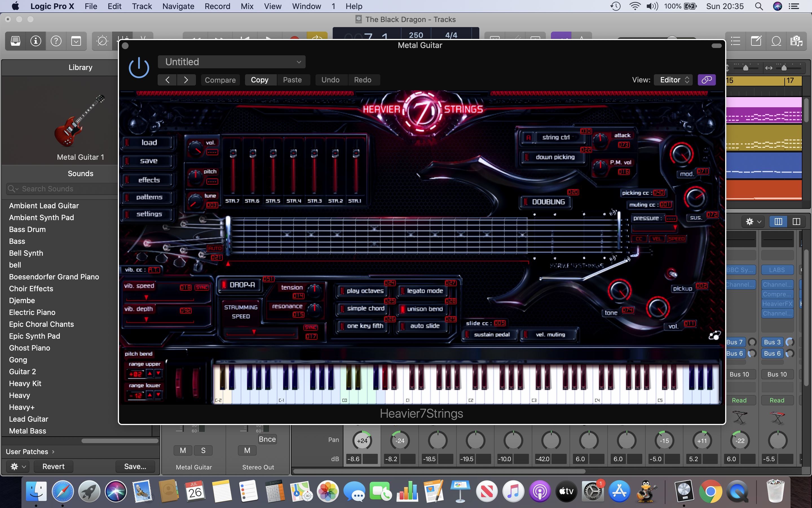The width and height of the screenshot is (812, 508).
Task: Open Search Sounds filter dropdown
Action: click(13, 189)
